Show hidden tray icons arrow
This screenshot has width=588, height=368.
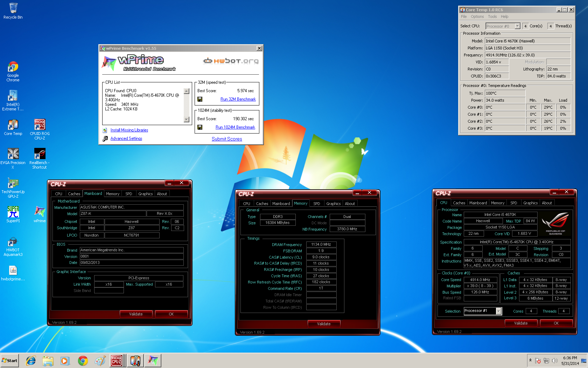point(530,360)
